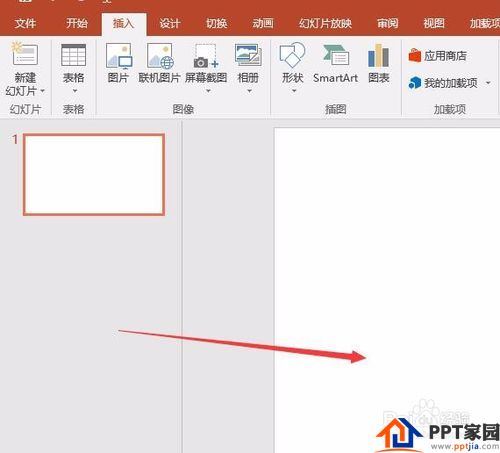The height and width of the screenshot is (453, 500).
Task: Expand the Table (表格) dropdown arrow
Action: 75,91
